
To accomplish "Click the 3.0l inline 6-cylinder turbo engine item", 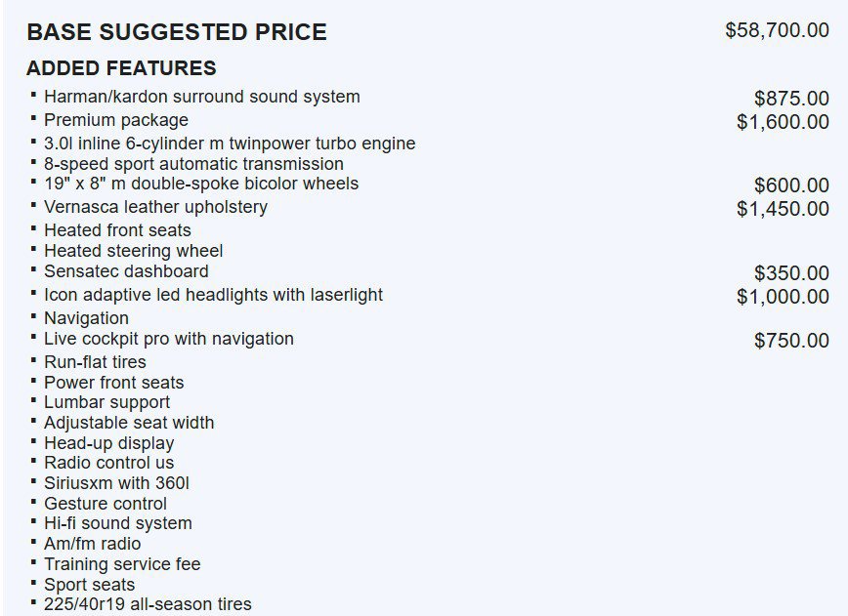I will pyautogui.click(x=230, y=144).
